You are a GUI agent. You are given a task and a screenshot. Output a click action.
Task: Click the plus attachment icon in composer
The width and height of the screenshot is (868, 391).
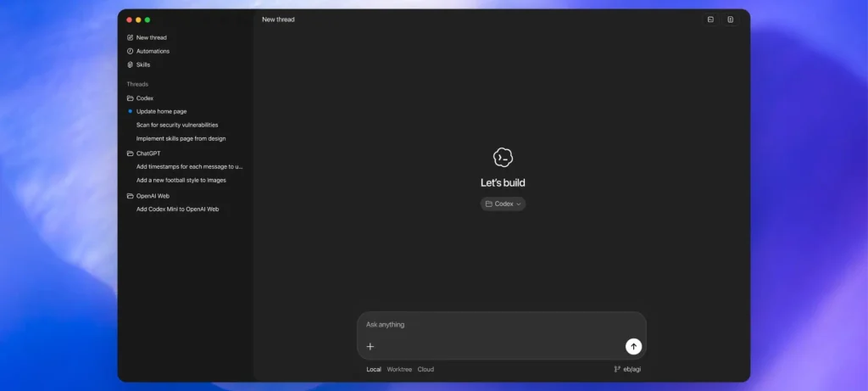[x=370, y=347]
